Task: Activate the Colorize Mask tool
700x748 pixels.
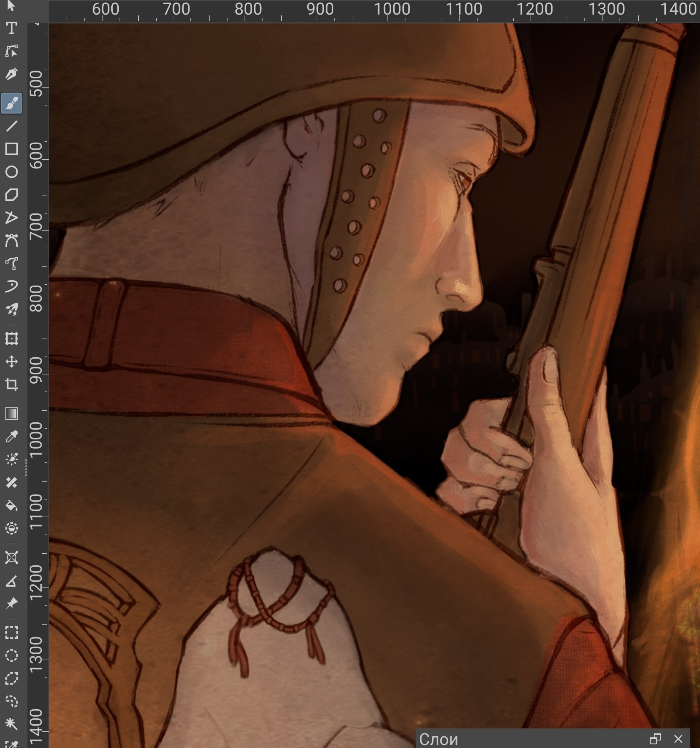Action: 11,459
